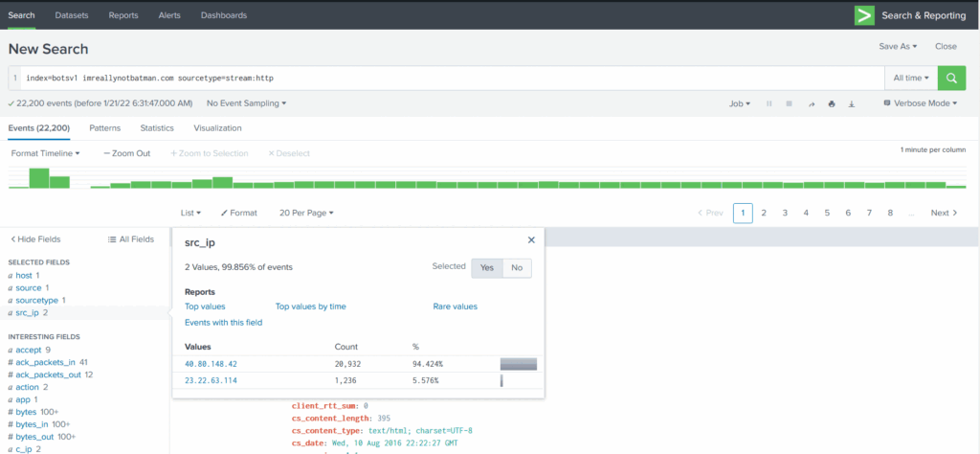980x454 pixels.
Task: Stop the search job
Action: pyautogui.click(x=790, y=103)
